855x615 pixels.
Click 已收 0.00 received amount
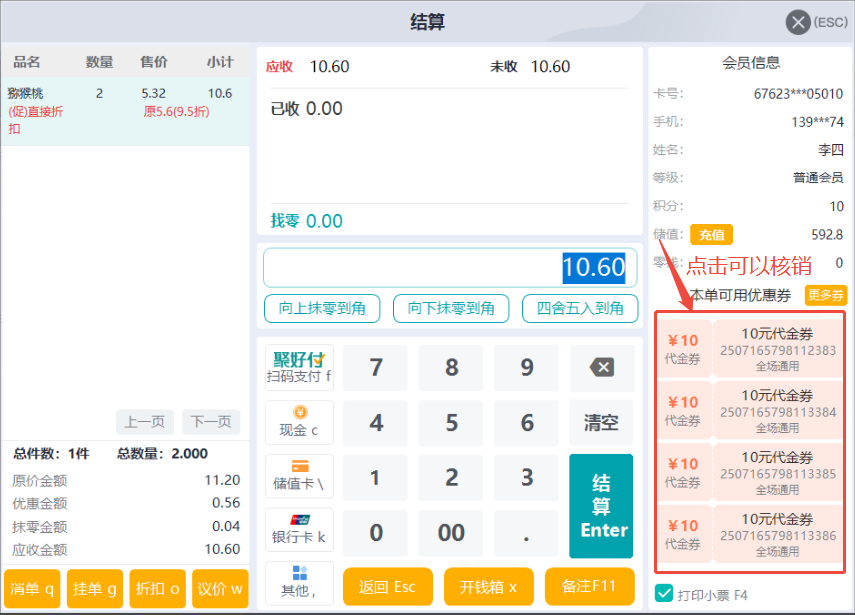306,108
